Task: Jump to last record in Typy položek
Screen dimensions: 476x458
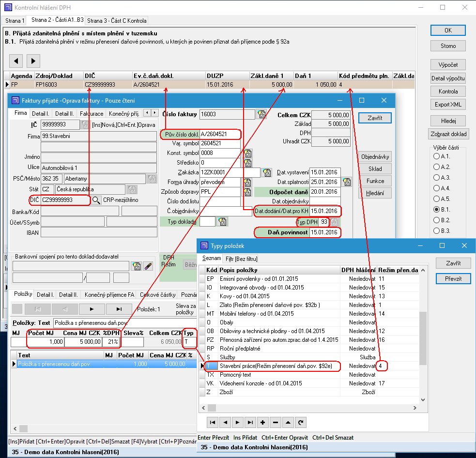Action: (x=250, y=422)
